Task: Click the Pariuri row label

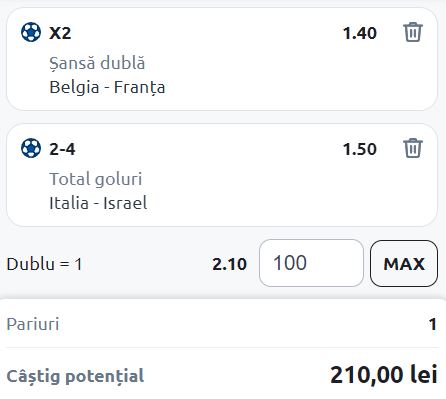Action: coord(33,324)
